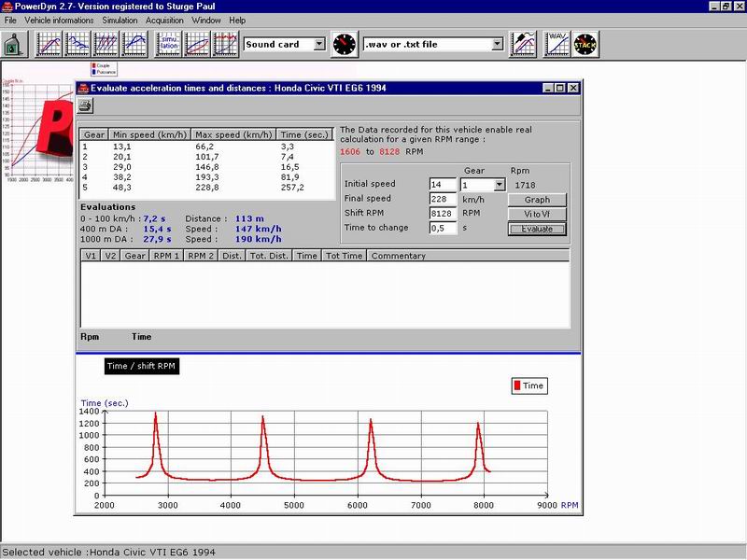Open the Vehicle informations menu
Screen dimensions: 747x560
coord(59,20)
